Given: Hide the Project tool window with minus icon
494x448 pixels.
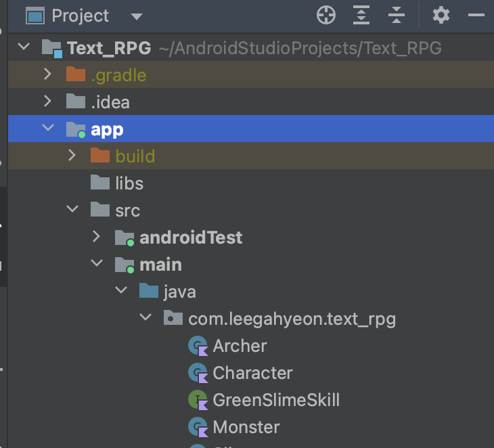Looking at the screenshot, I should point(476,15).
